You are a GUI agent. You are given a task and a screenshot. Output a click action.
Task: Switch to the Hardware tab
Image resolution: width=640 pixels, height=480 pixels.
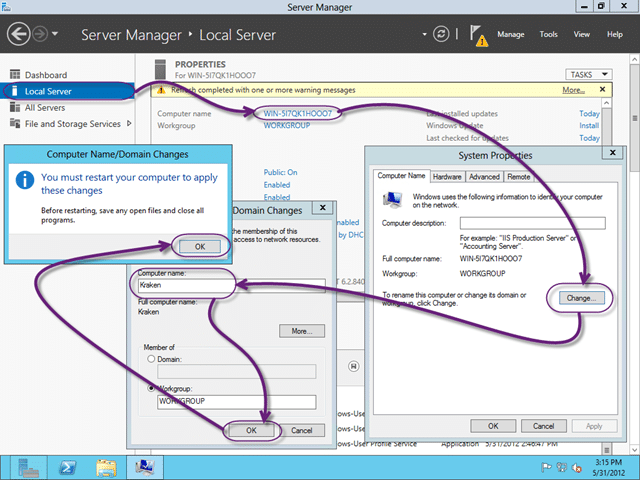click(447, 177)
